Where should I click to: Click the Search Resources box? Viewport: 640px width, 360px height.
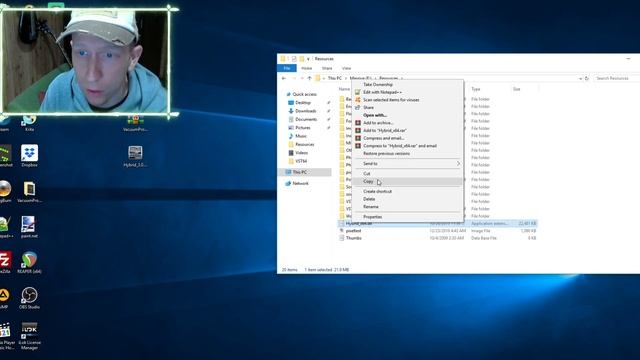tap(616, 78)
